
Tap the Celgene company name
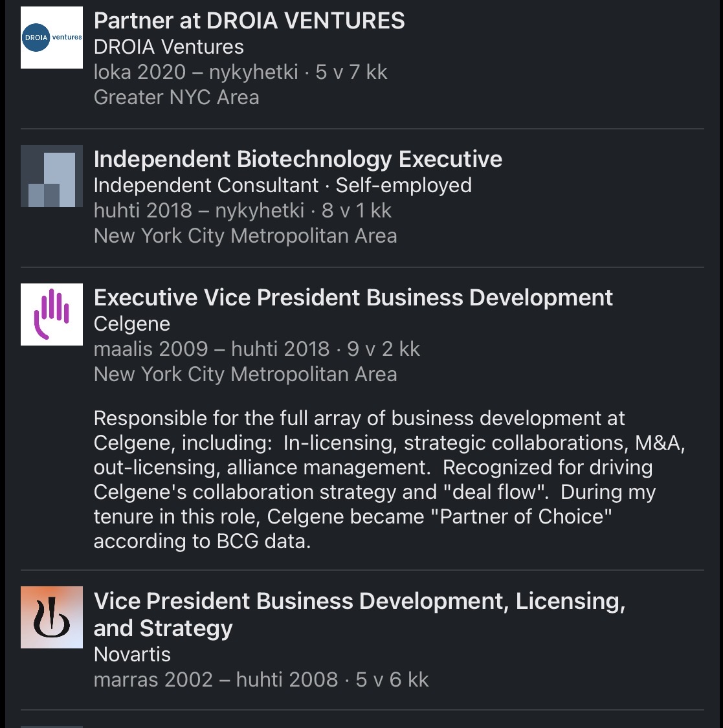point(132,324)
